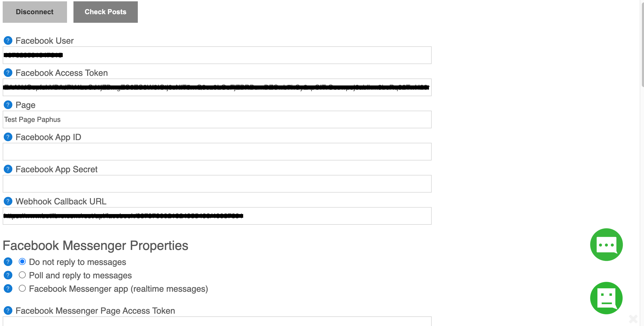Close the chat widgets with the X
Screen dimensions: 644x326
point(633,319)
